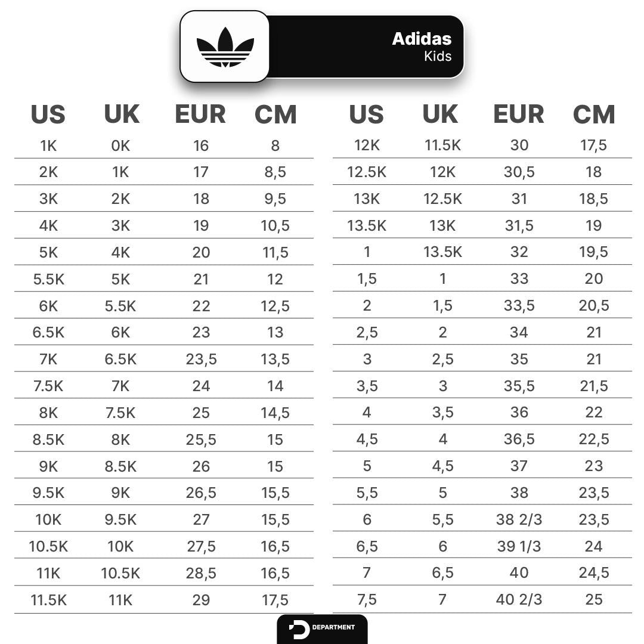This screenshot has width=644, height=644.
Task: Click the 35,5 EUR size cell
Action: (x=519, y=386)
